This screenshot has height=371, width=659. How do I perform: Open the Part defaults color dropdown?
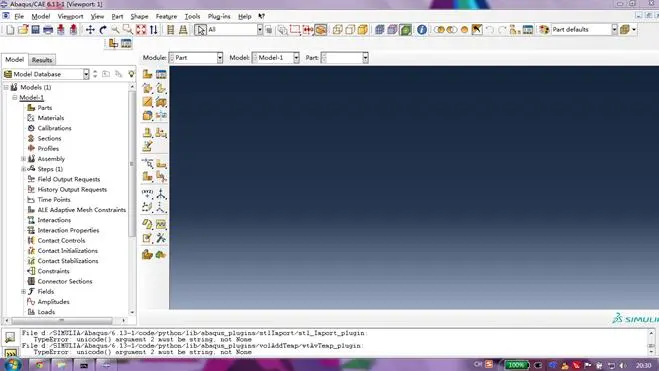pyautogui.click(x=584, y=30)
